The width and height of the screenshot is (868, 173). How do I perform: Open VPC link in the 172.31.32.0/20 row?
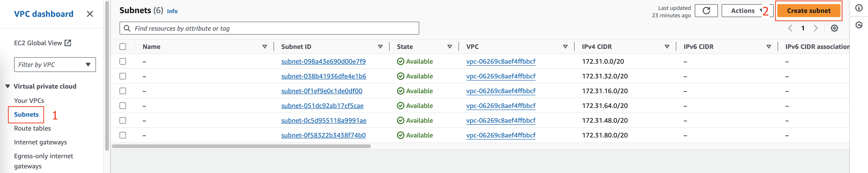click(501, 76)
